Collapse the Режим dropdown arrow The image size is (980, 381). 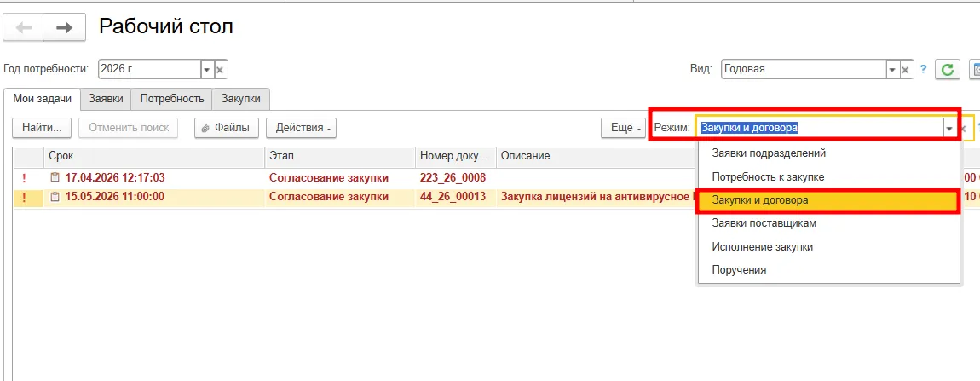tap(949, 128)
